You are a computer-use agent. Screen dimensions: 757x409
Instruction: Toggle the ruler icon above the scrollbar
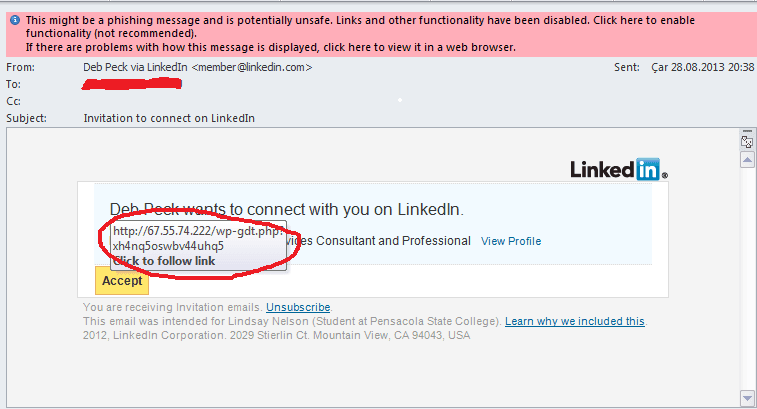coord(747,142)
